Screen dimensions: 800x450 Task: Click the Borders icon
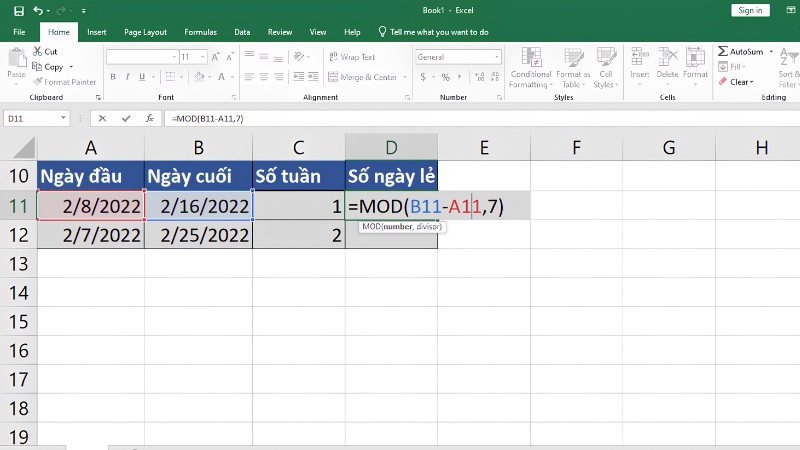point(170,77)
